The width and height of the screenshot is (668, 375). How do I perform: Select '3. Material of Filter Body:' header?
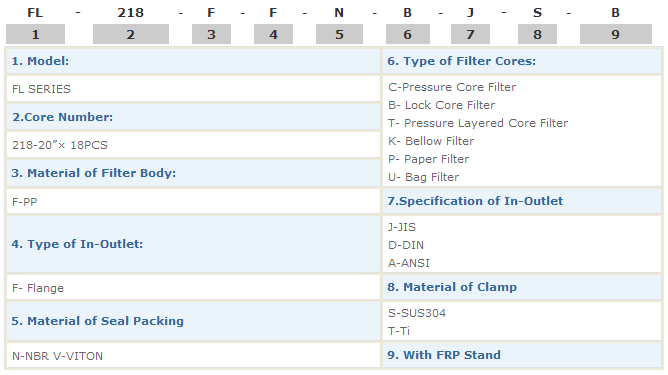click(x=193, y=173)
